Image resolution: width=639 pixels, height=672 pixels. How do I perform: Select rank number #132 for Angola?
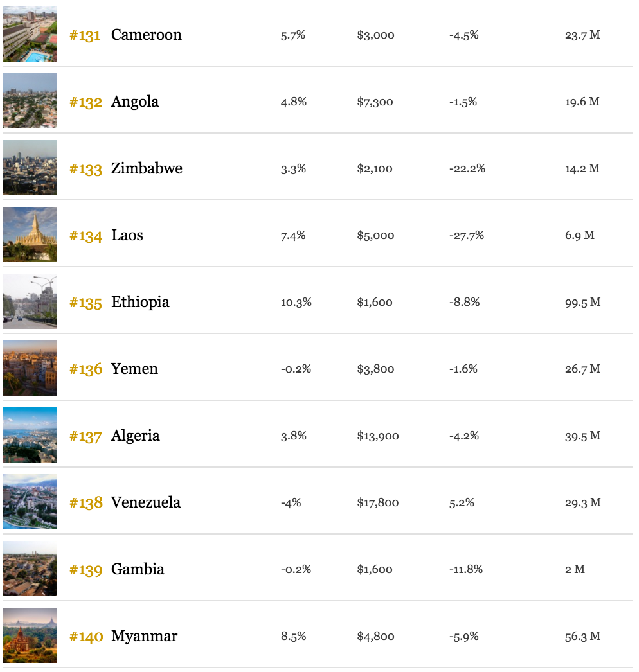[85, 102]
